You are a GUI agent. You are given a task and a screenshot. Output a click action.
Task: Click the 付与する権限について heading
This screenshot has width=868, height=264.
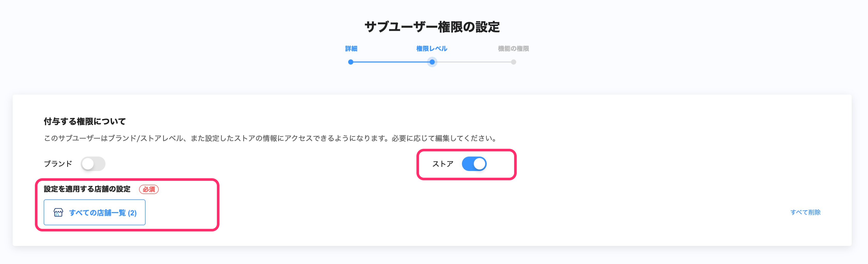tap(85, 121)
